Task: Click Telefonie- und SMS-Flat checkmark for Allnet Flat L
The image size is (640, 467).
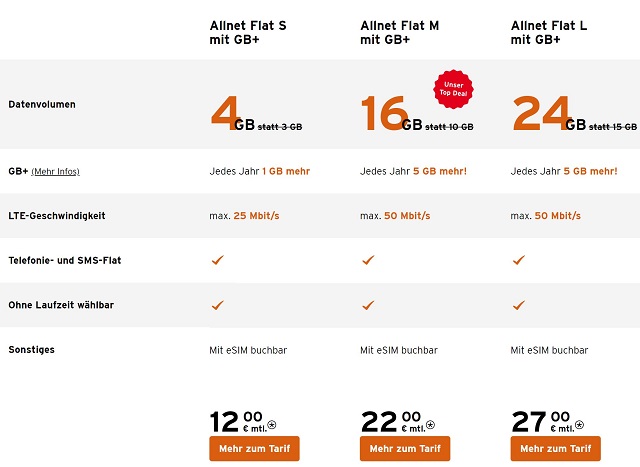Action: pos(518,260)
